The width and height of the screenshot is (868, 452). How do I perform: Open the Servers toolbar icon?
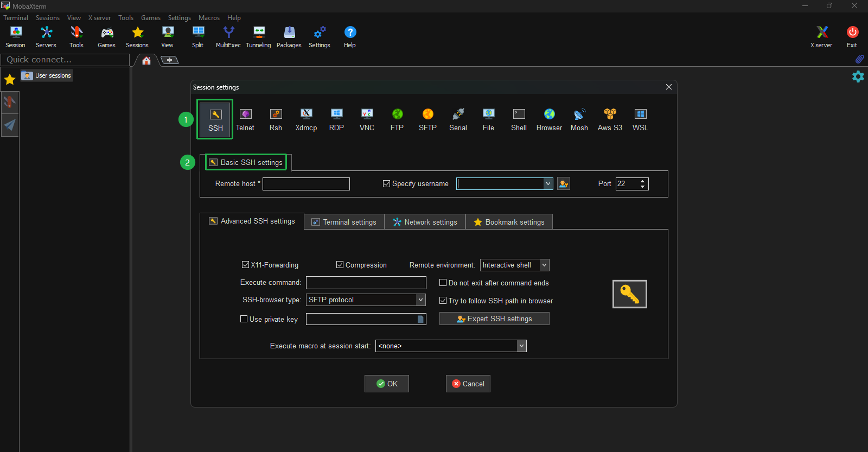(x=46, y=37)
